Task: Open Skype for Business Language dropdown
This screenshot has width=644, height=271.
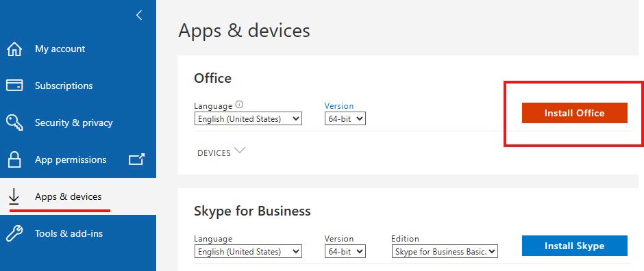Action: click(248, 251)
